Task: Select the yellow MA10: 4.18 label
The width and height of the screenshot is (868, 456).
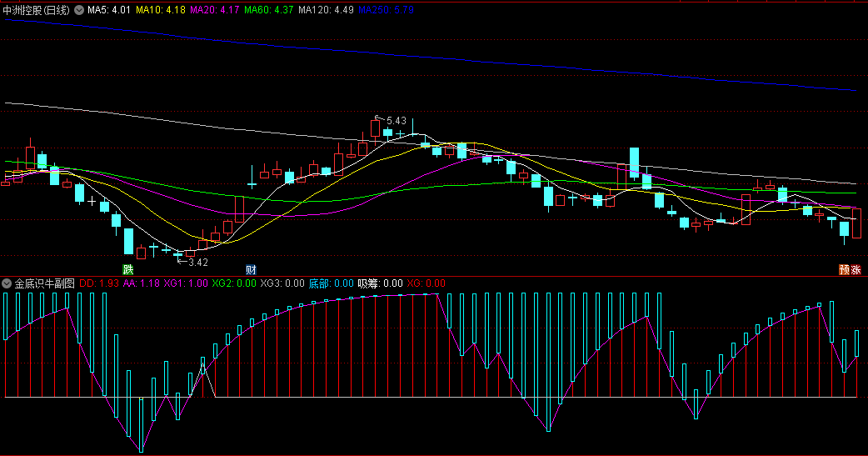Action: pyautogui.click(x=161, y=10)
